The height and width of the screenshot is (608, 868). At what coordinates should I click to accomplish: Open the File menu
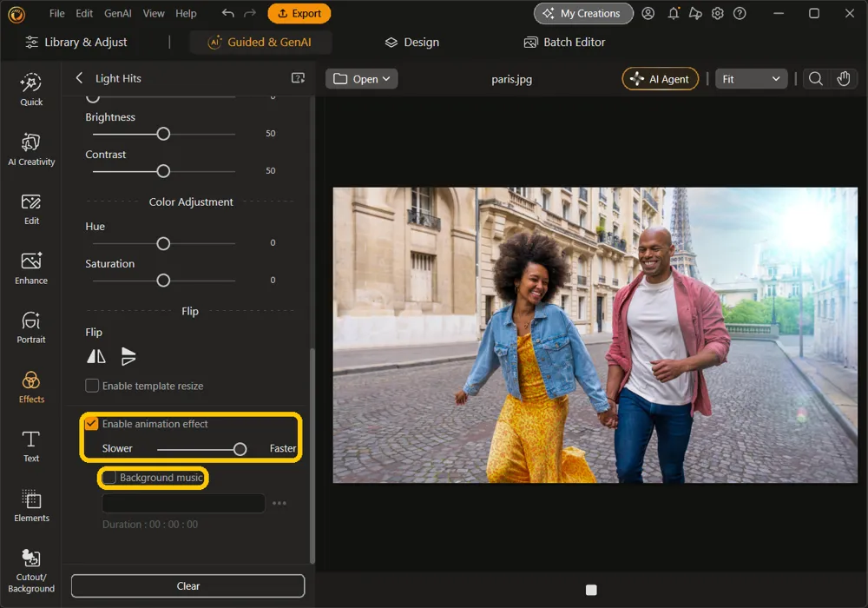[56, 13]
